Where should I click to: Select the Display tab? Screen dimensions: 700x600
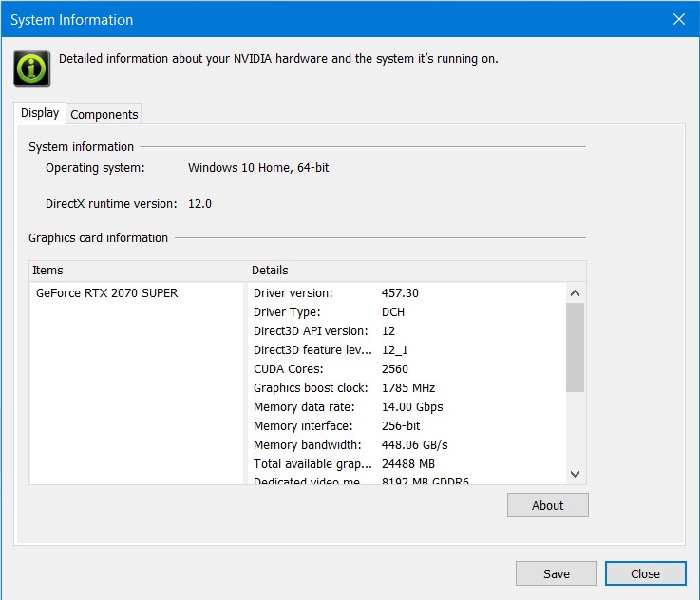pos(40,113)
